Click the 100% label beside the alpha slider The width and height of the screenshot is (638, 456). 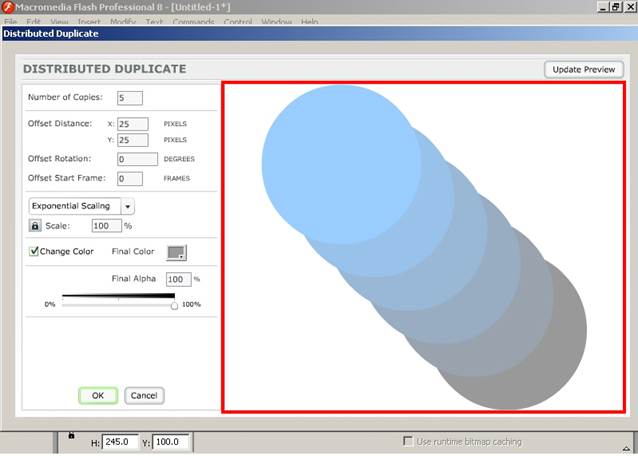(x=191, y=304)
